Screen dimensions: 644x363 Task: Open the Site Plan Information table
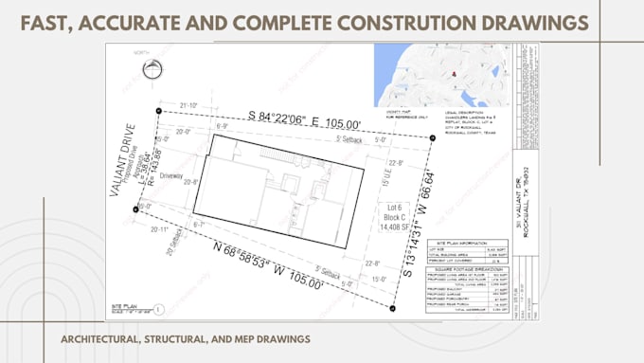click(x=468, y=251)
